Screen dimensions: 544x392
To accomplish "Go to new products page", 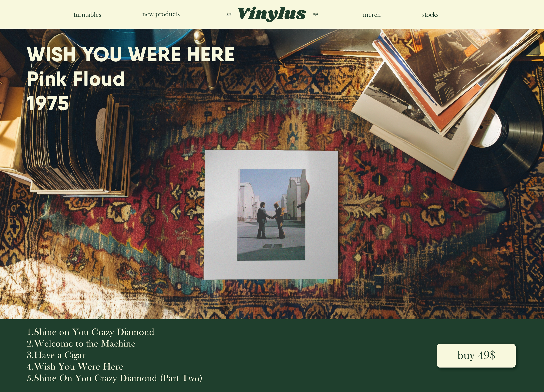I will pyautogui.click(x=161, y=14).
